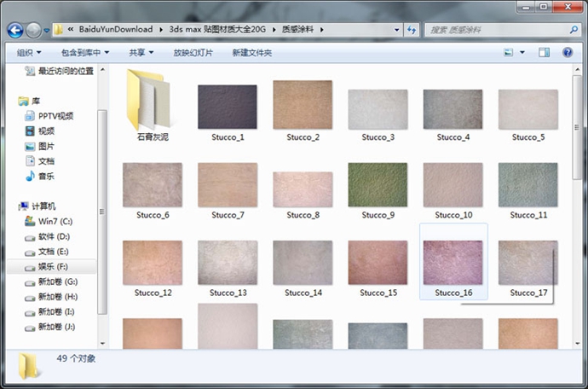Select Stucco_4 thumbnail
Image resolution: width=588 pixels, height=389 pixels.
click(453, 109)
